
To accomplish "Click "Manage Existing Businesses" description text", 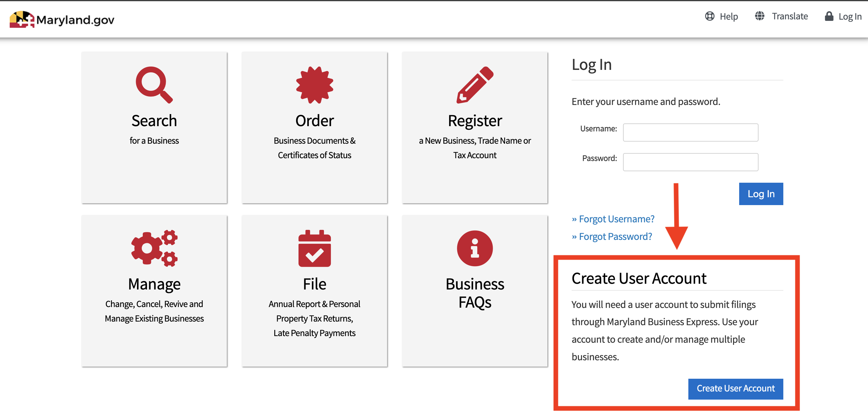I will 154,319.
